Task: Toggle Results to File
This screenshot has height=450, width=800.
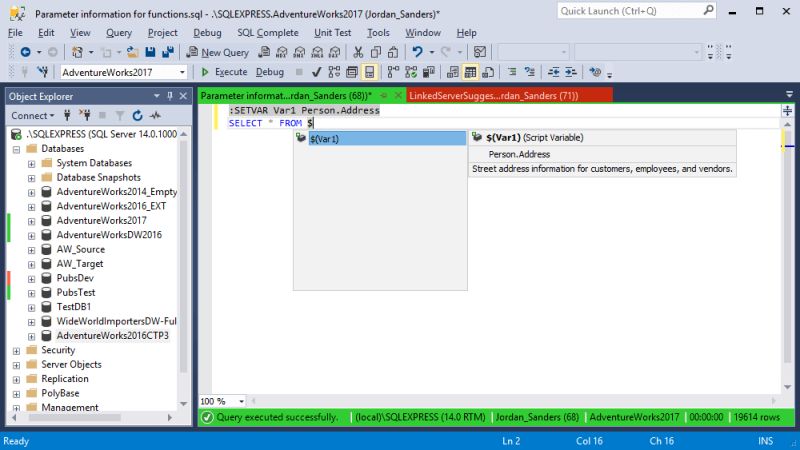Action: click(x=488, y=72)
